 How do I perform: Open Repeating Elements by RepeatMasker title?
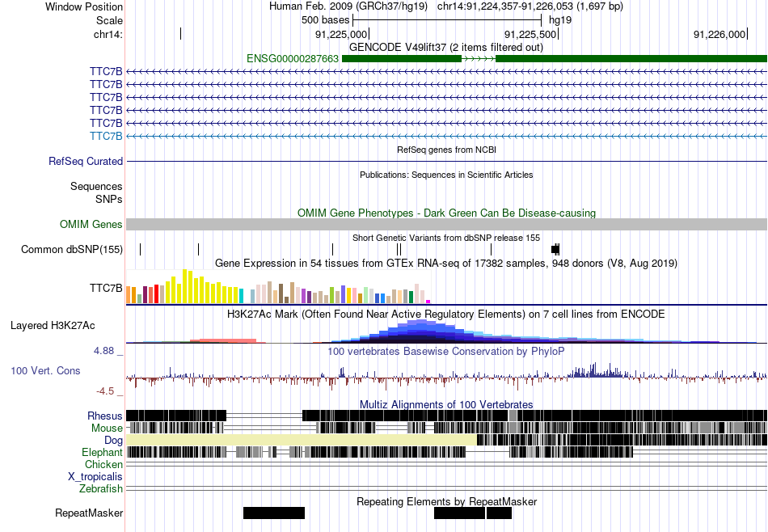click(446, 501)
